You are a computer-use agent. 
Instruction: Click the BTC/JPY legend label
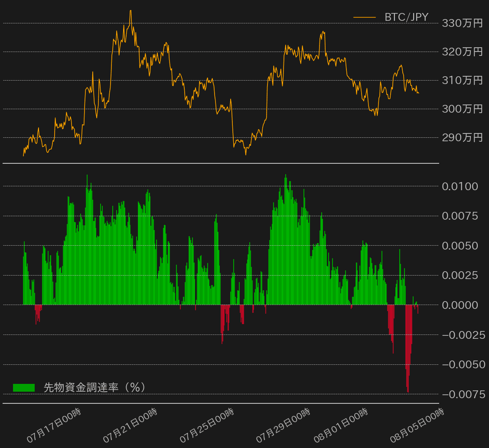[x=406, y=17]
